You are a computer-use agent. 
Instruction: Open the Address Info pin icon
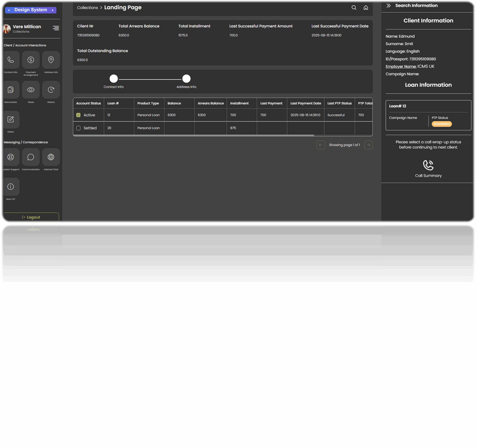click(x=51, y=60)
